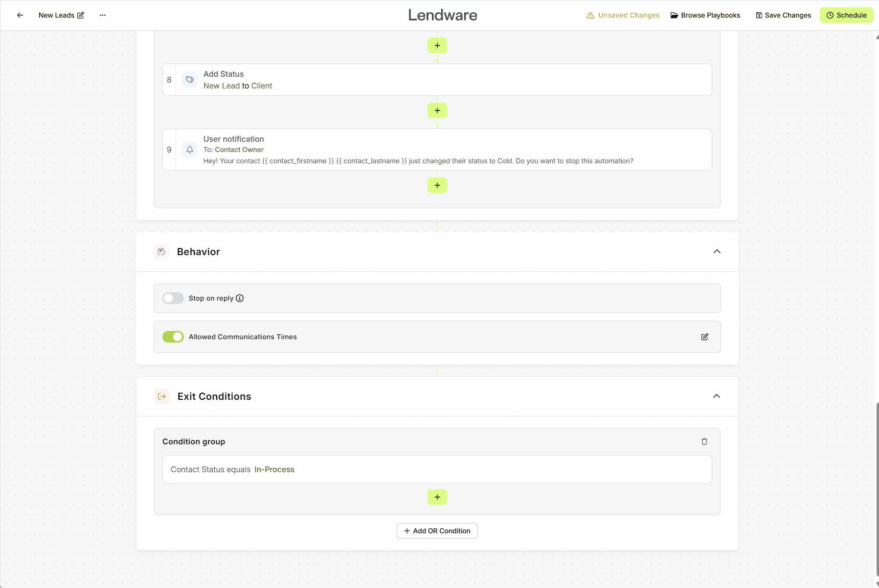This screenshot has width=879, height=588.
Task: Click the info icon next to Stop on reply
Action: [239, 298]
